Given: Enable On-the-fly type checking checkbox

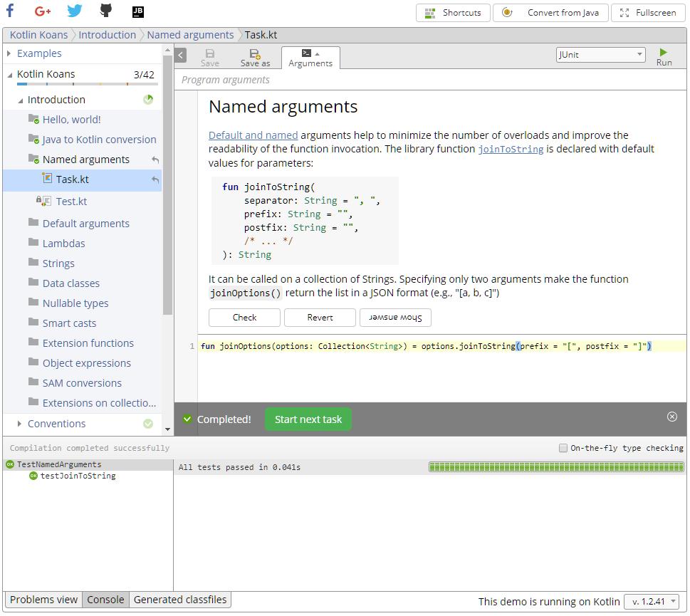Looking at the screenshot, I should (563, 448).
